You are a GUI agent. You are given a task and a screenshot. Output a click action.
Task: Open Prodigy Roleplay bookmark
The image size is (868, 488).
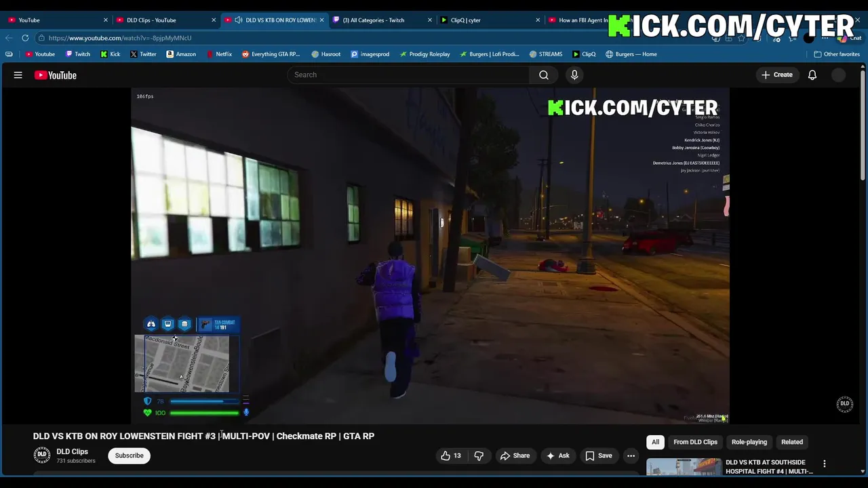pyautogui.click(x=425, y=54)
